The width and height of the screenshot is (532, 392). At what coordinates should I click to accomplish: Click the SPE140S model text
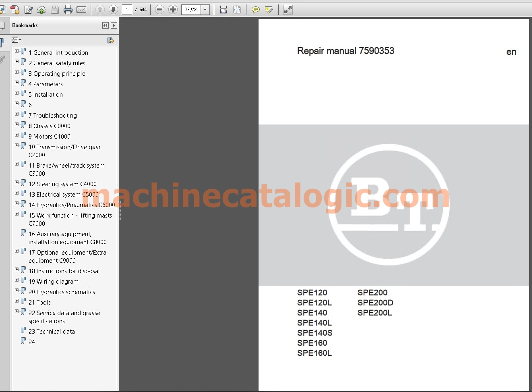(315, 333)
